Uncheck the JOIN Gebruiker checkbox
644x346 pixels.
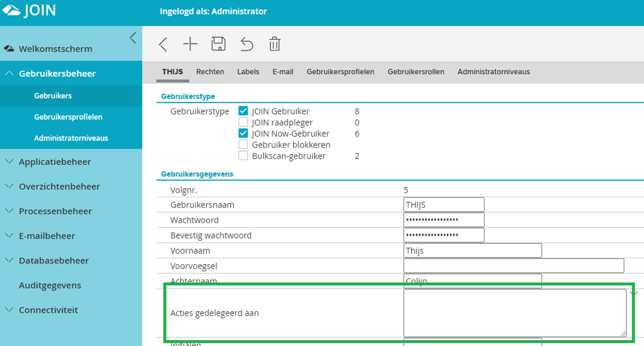[243, 111]
